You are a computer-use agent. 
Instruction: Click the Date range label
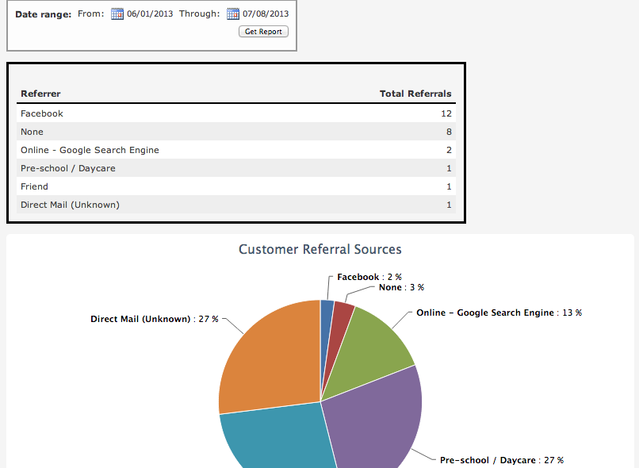coord(43,14)
